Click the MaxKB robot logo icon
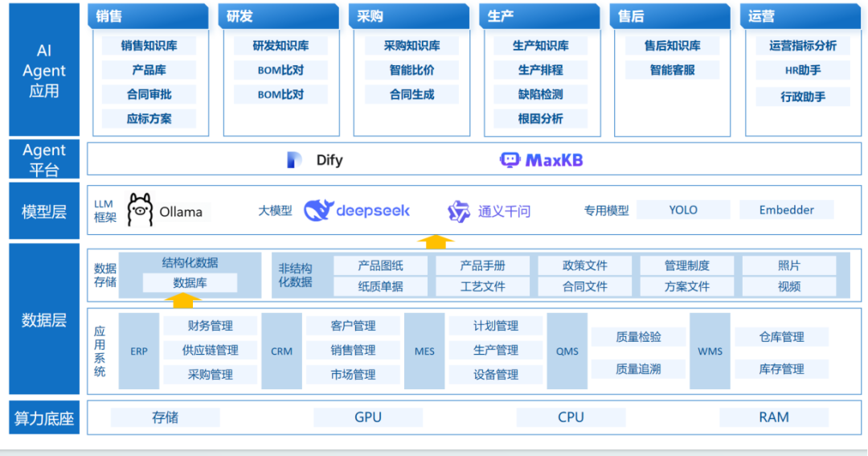Viewport: 868px width, 456px height. (510, 160)
